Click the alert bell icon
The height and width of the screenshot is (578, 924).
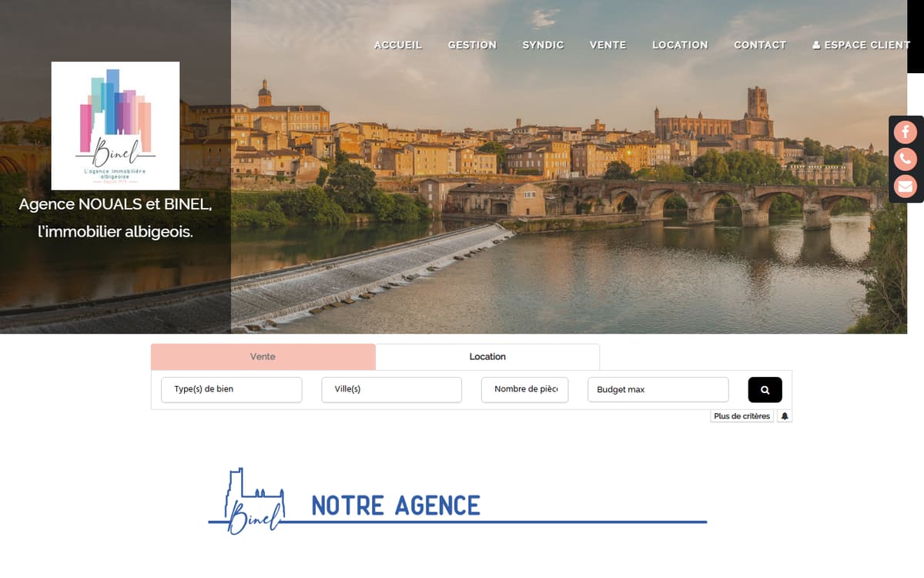pyautogui.click(x=785, y=416)
